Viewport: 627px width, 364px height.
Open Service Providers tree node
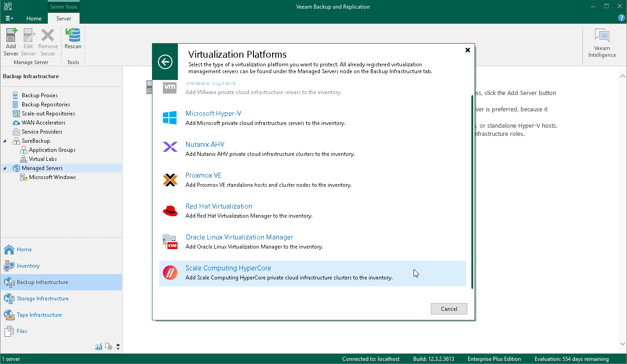[42, 132]
